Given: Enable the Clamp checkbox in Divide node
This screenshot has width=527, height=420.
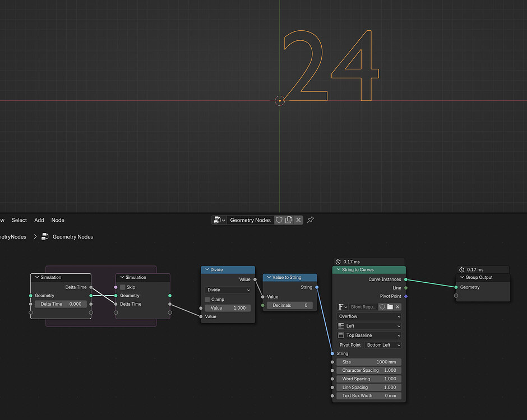Looking at the screenshot, I should point(207,300).
